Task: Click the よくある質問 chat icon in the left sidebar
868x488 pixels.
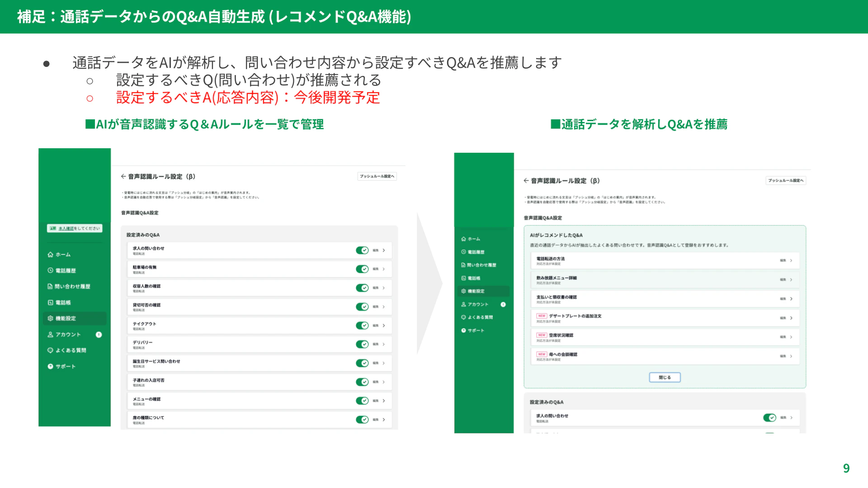Action: [51, 351]
